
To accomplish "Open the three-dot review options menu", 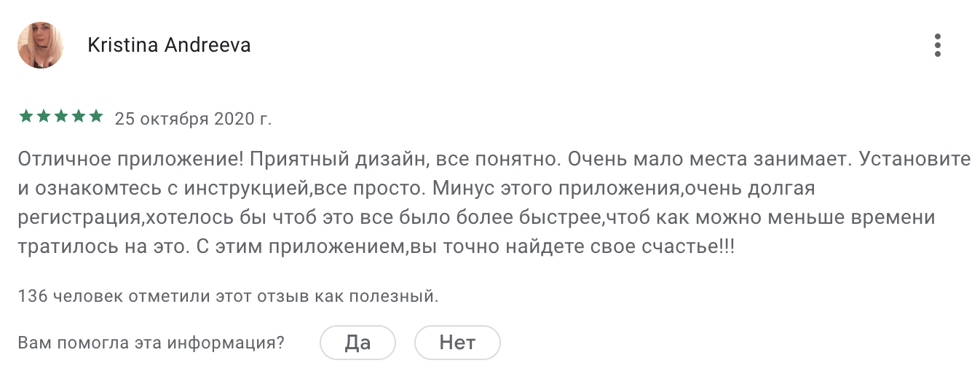I will (938, 45).
